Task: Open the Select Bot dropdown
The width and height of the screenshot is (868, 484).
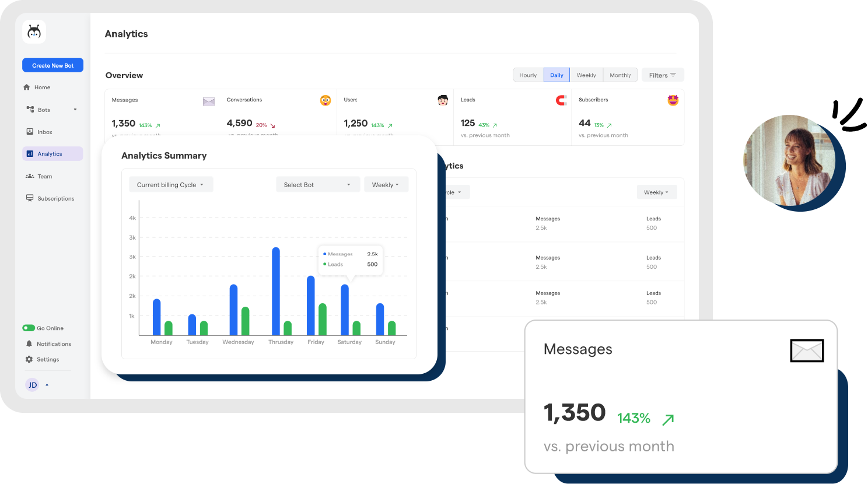Action: coord(317,184)
